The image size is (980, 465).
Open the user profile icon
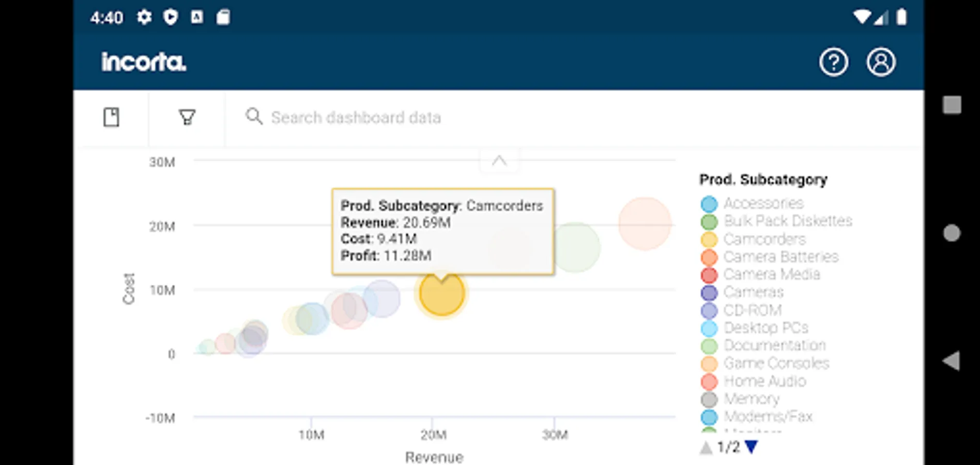pyautogui.click(x=881, y=63)
